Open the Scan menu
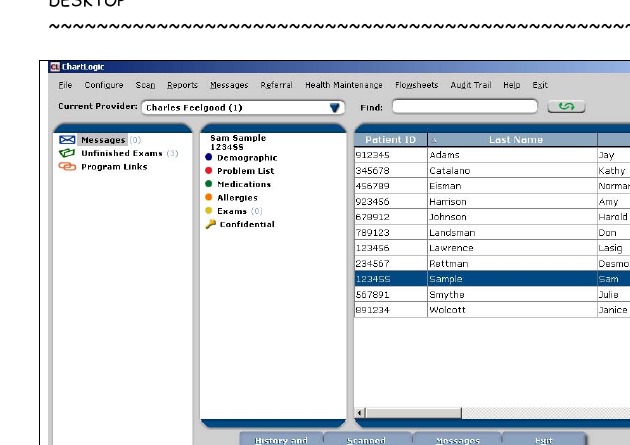 tap(145, 85)
